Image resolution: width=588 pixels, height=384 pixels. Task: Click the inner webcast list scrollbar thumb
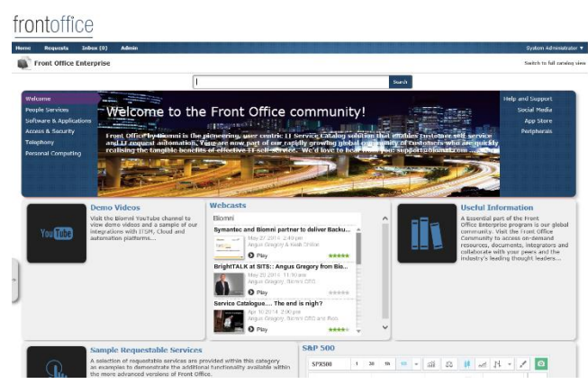[358, 248]
